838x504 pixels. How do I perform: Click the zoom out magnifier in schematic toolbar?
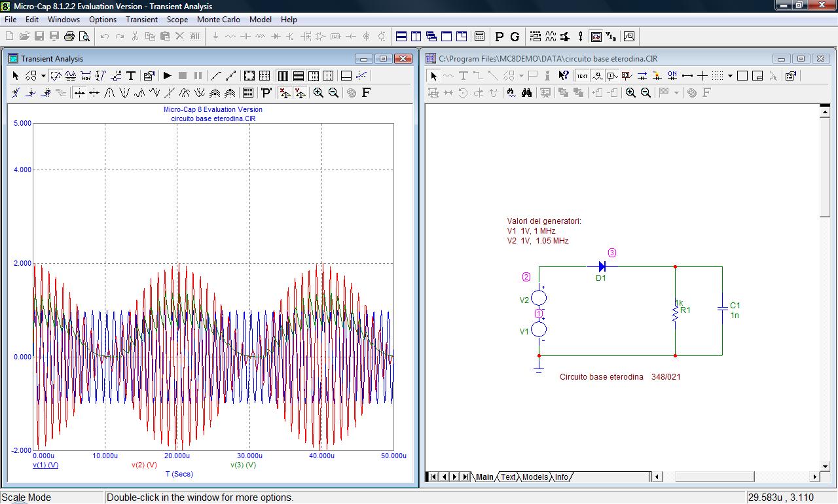point(646,93)
